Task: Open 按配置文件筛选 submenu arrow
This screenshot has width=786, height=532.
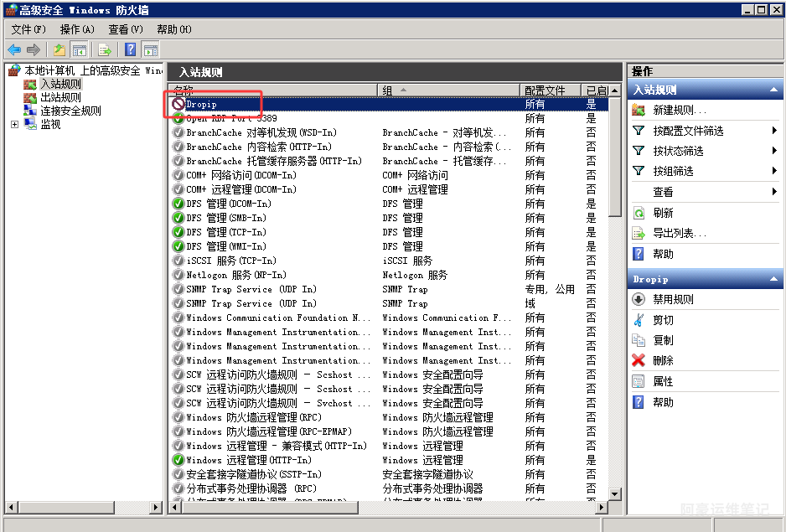Action: tap(774, 131)
